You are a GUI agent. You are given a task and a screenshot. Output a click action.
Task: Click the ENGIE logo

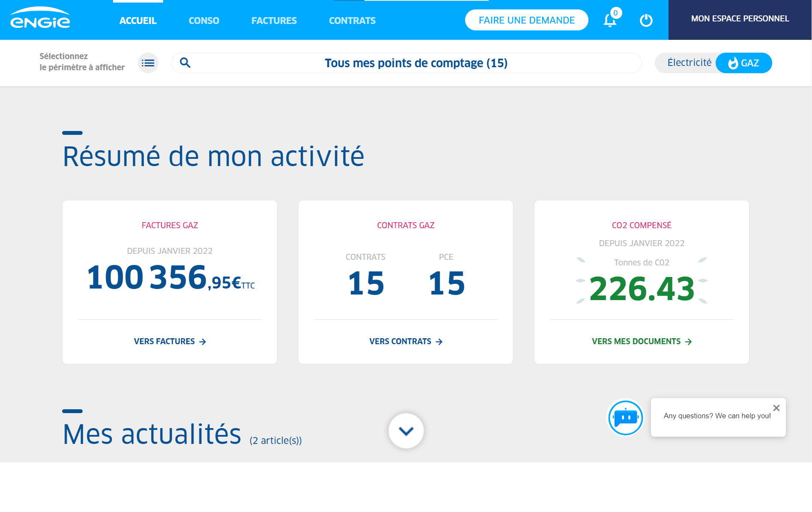pyautogui.click(x=41, y=19)
